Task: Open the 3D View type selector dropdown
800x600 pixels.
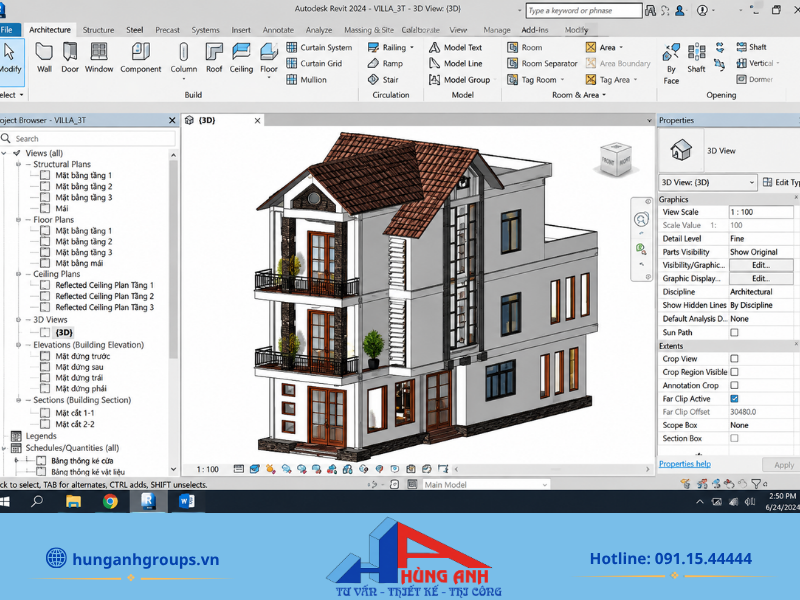Action: point(707,182)
